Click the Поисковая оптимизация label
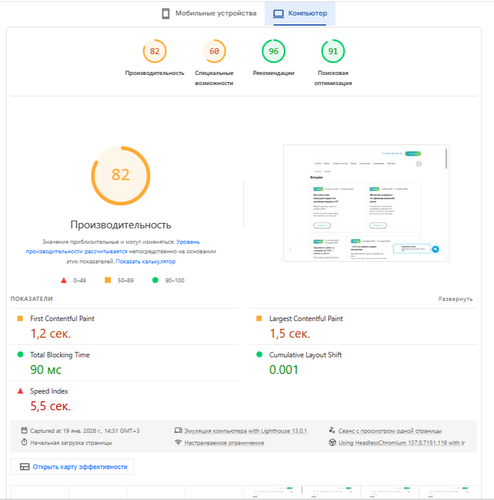The image size is (494, 500). tap(333, 78)
